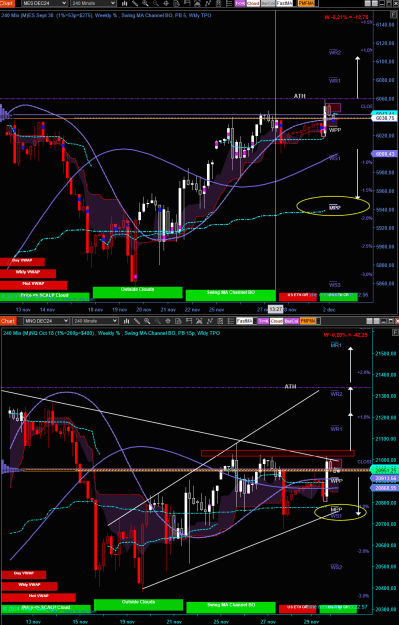The image size is (399, 625).
Task: Toggle FastMA button in MES chart toolbar
Action: (x=284, y=3)
